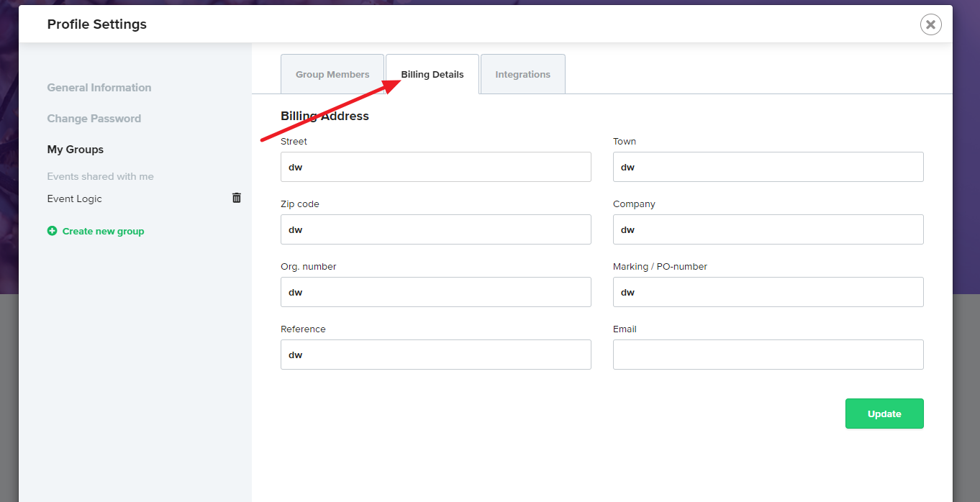The height and width of the screenshot is (502, 980).
Task: Click the Create new group link text
Action: 104,231
